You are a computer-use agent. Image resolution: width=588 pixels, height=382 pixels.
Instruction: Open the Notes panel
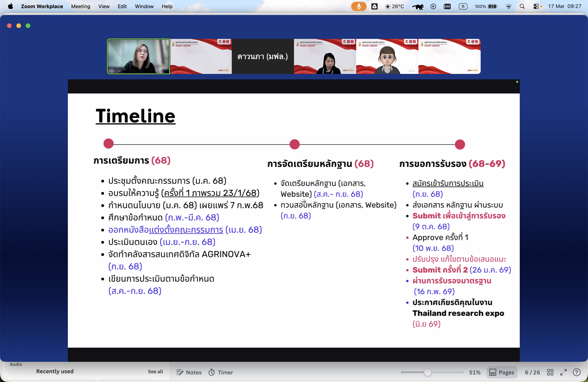point(189,372)
